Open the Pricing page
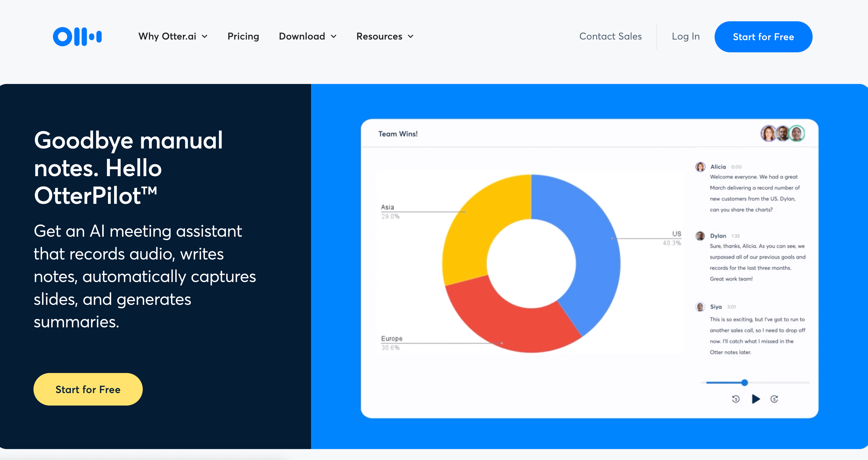Screen dimensions: 868x460 pos(243,37)
